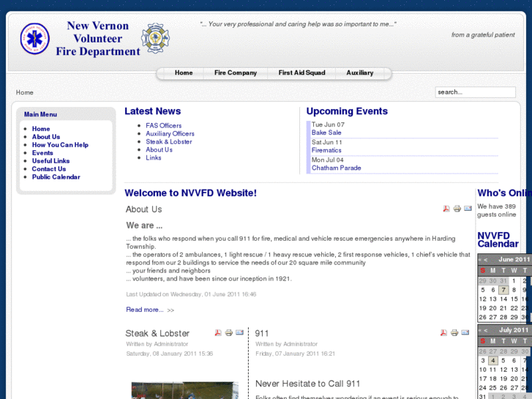The image size is (532, 399).
Task: Open the Chatham Parade event
Action: pos(336,168)
